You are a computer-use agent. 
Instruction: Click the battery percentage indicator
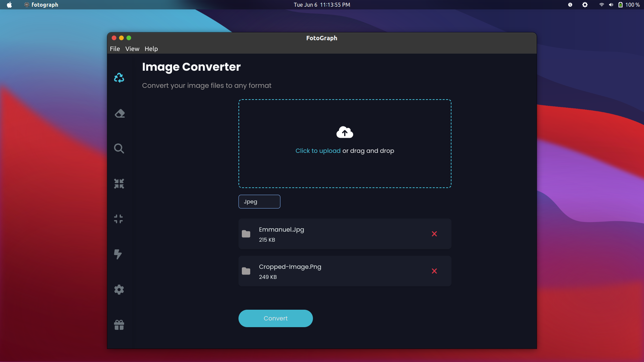[x=628, y=4]
